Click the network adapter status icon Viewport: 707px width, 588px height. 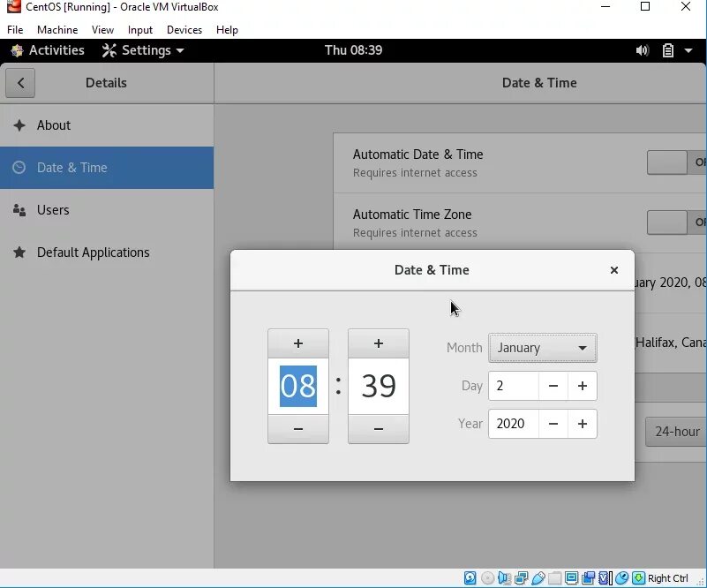tap(522, 578)
